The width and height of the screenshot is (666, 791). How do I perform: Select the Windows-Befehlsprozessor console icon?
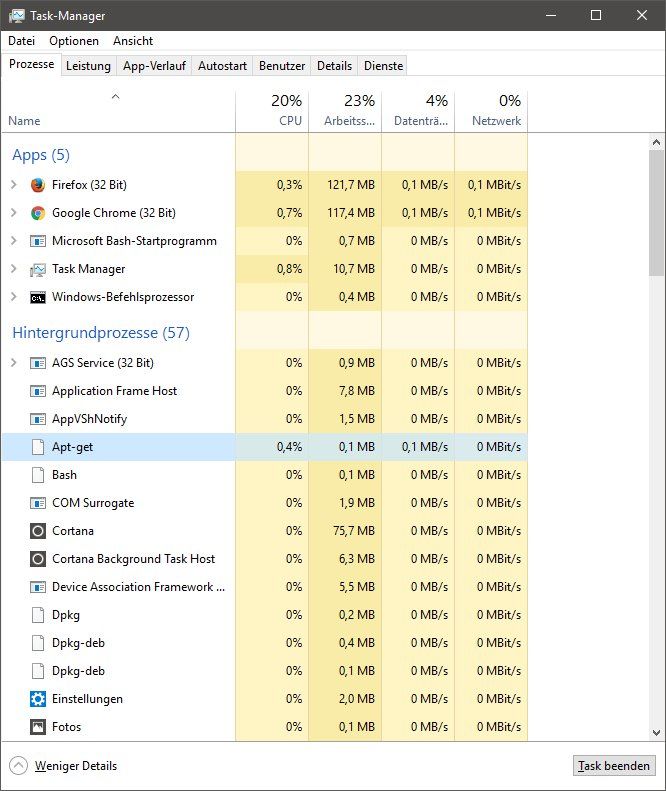coord(38,298)
